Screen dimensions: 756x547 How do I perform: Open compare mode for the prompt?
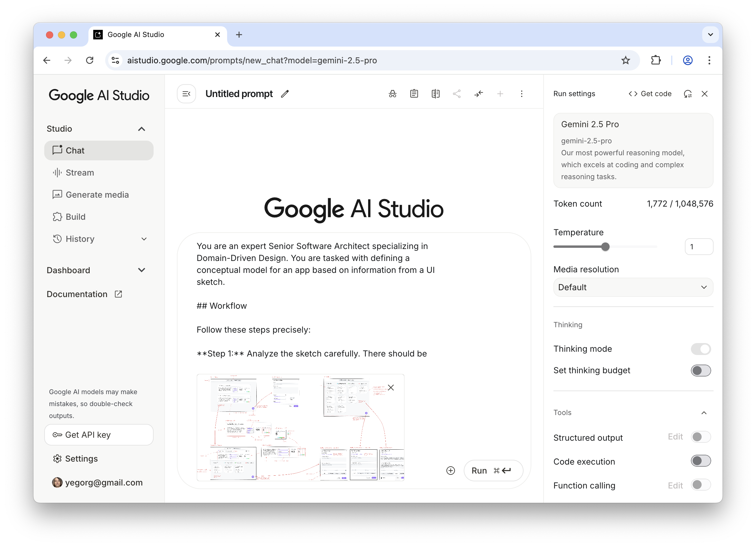(x=435, y=94)
